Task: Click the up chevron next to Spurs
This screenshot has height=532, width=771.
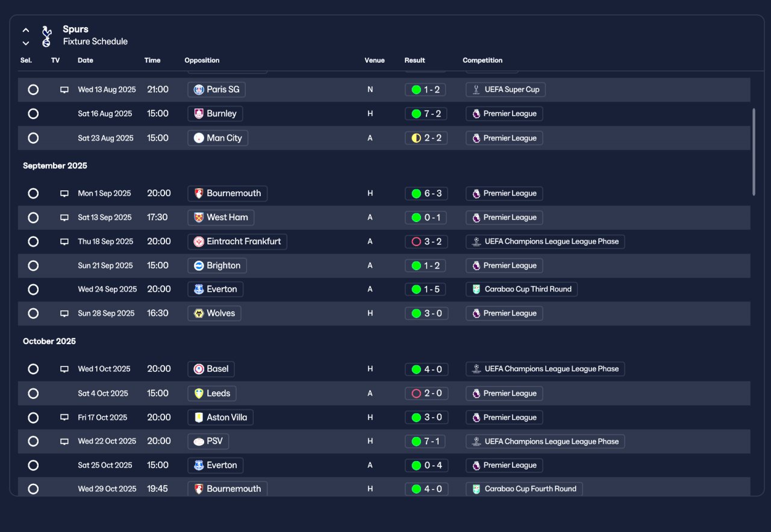Action: click(26, 29)
